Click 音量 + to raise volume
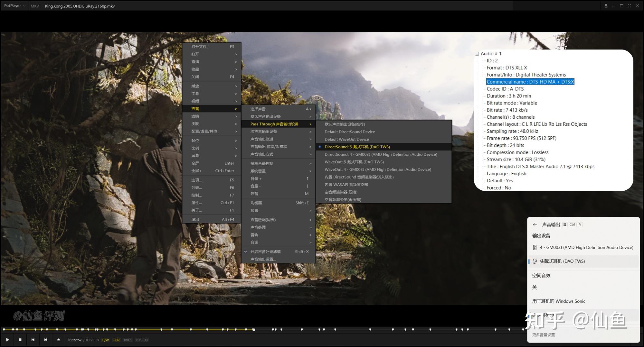Image resolution: width=644 pixels, height=347 pixels. tap(279, 178)
